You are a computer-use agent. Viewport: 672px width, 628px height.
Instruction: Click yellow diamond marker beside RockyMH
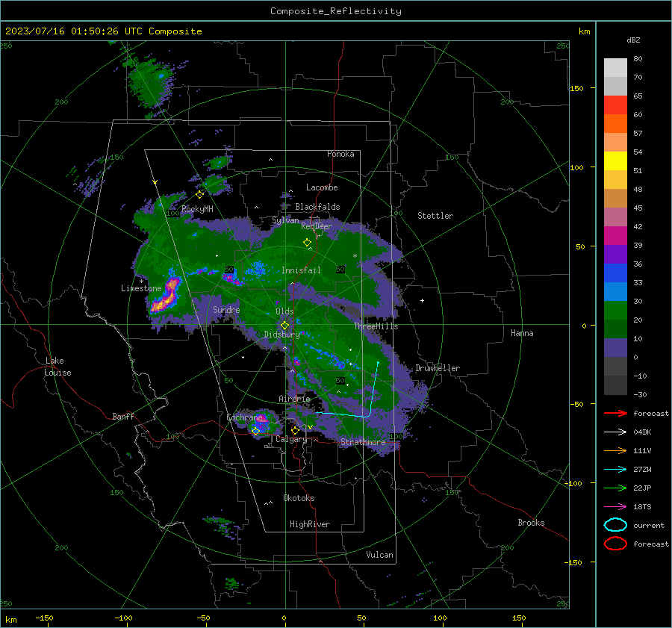pyautogui.click(x=199, y=195)
